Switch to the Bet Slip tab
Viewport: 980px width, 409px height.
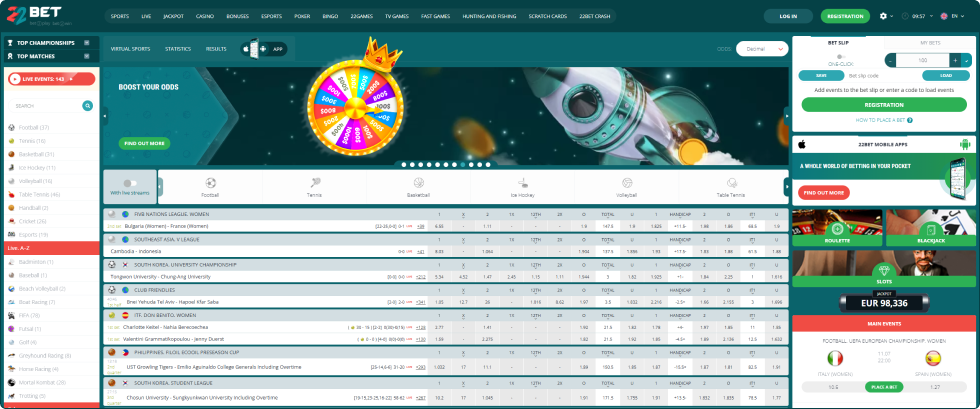(839, 43)
